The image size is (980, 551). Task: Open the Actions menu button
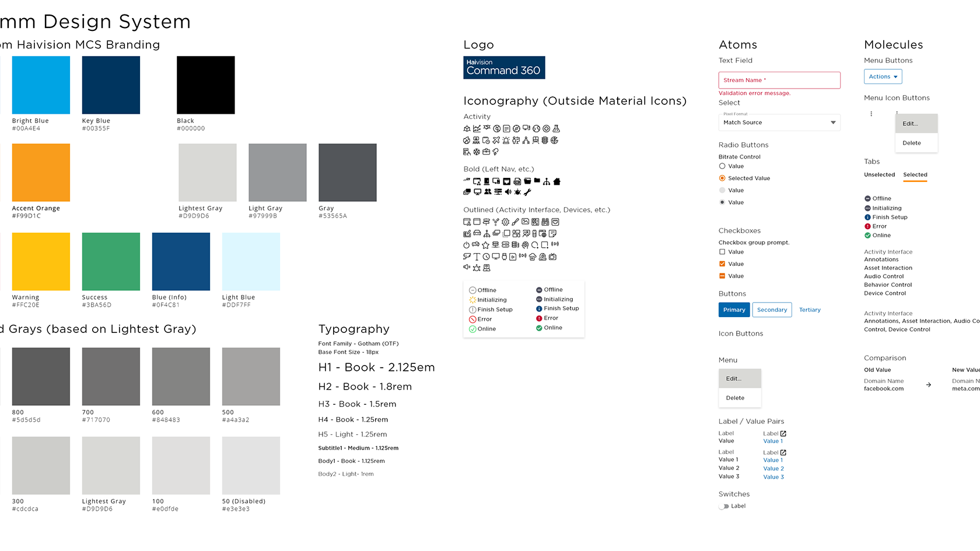click(x=883, y=77)
